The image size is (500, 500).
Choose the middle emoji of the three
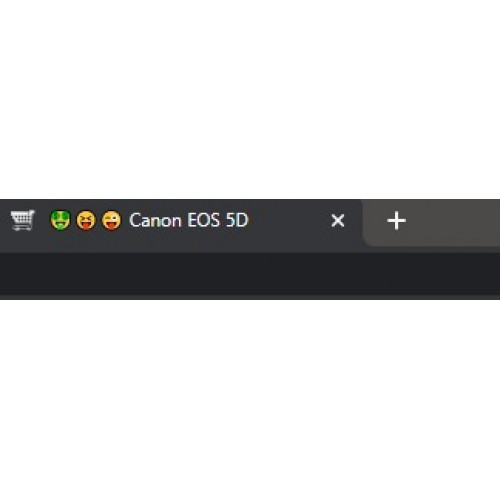[86, 220]
